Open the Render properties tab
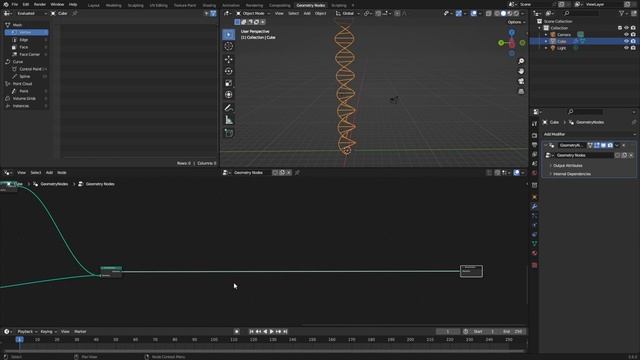The width and height of the screenshot is (640, 360). (535, 136)
